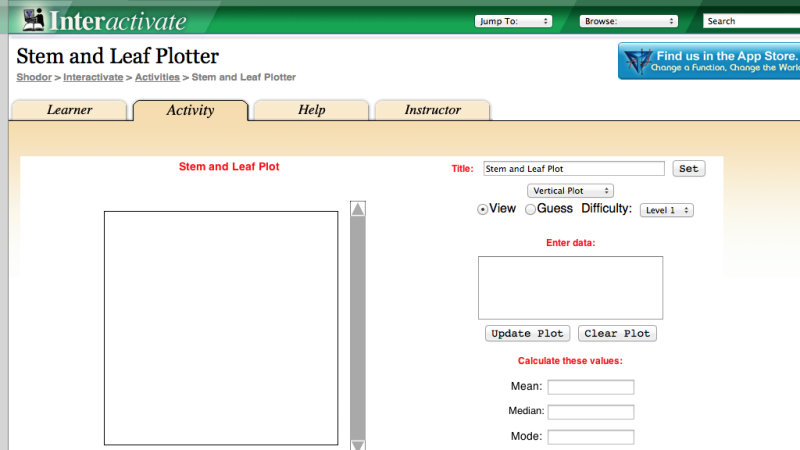This screenshot has height=450, width=800.
Task: Select the View radio button
Action: (482, 209)
